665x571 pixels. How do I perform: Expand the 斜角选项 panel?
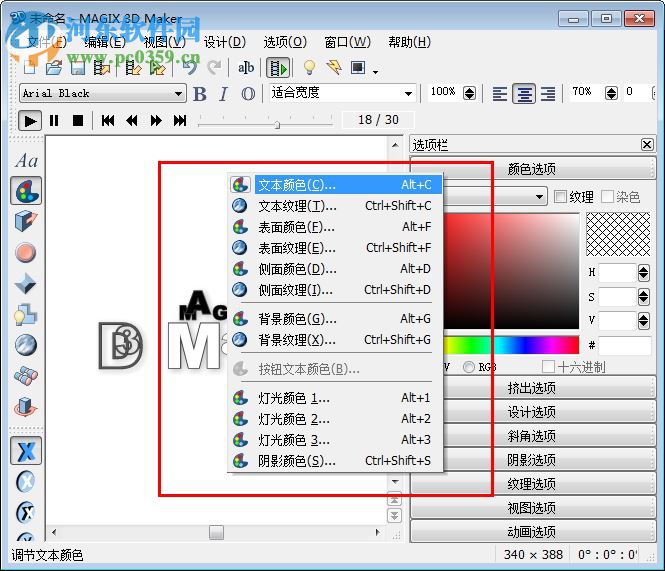533,436
